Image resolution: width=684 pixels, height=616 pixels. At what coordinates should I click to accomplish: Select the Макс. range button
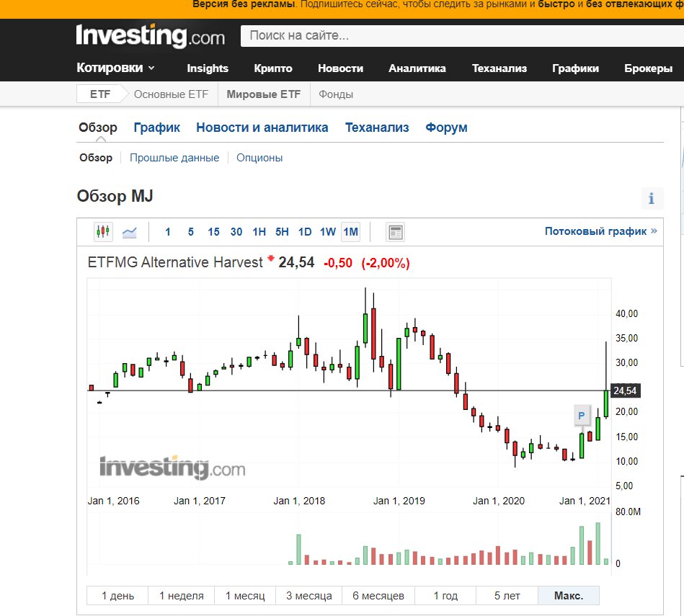[x=569, y=596]
